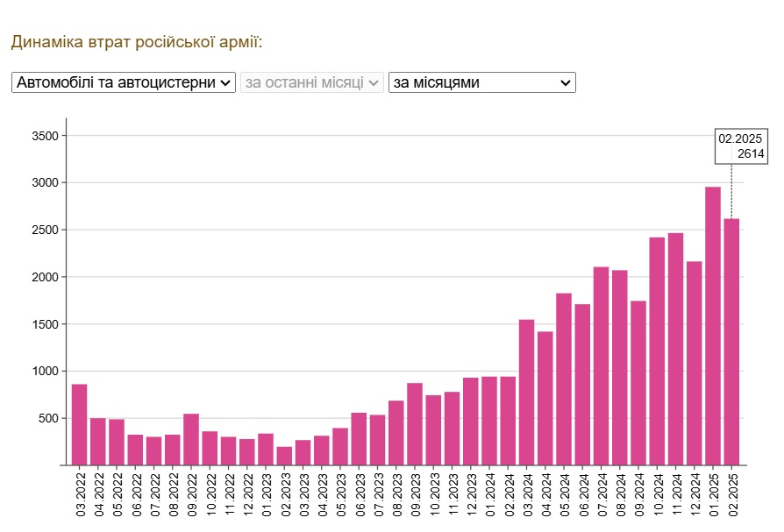The width and height of the screenshot is (784, 532).
Task: Click the 05.2024 bar
Action: 564,379
